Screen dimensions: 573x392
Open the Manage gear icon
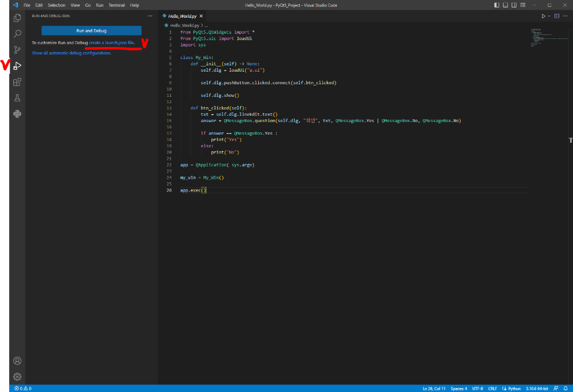(x=17, y=377)
